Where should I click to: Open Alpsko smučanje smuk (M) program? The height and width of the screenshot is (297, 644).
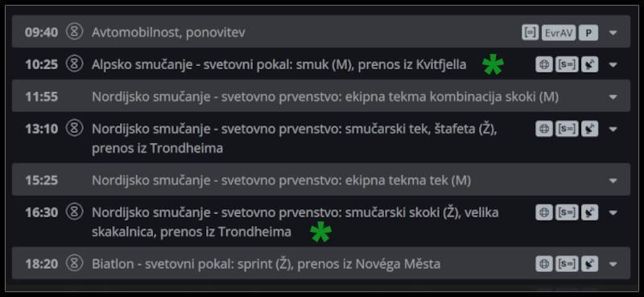click(279, 64)
